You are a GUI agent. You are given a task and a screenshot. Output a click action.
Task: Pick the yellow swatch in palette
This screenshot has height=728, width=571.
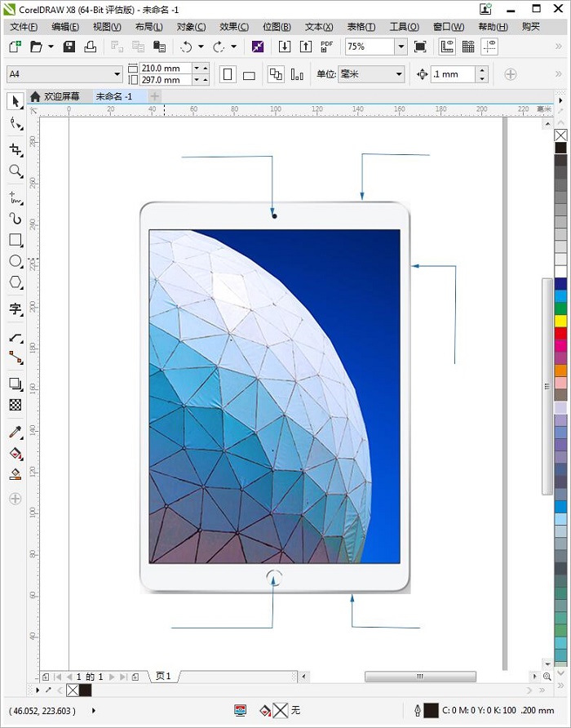point(560,321)
